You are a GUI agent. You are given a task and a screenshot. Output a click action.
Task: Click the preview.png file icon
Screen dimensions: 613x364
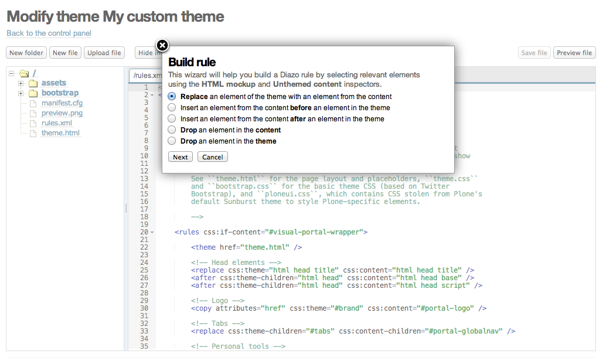point(33,113)
